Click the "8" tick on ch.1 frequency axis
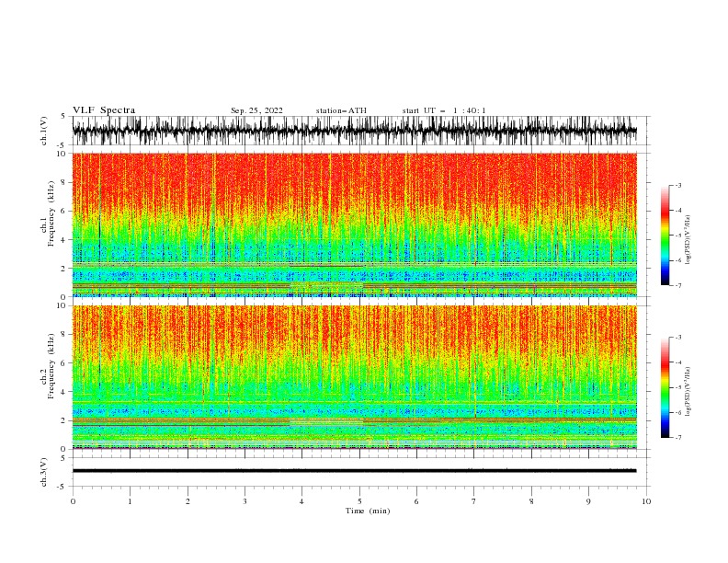 64,182
